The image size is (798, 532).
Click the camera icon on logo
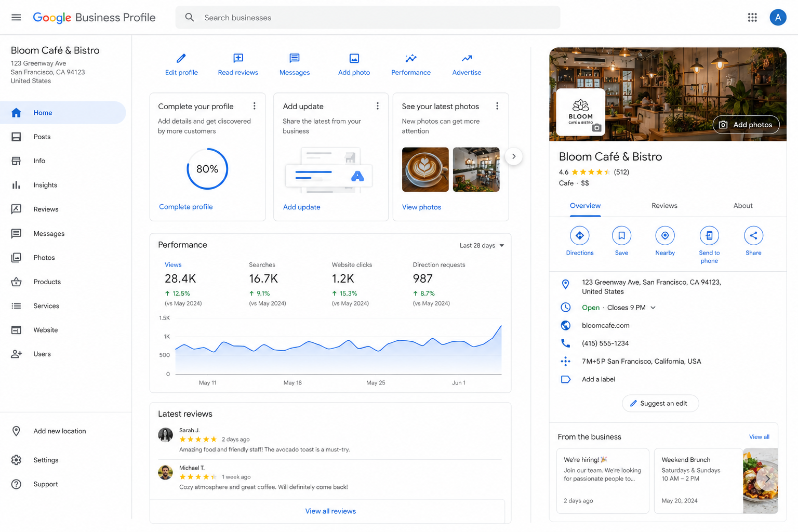pyautogui.click(x=597, y=127)
